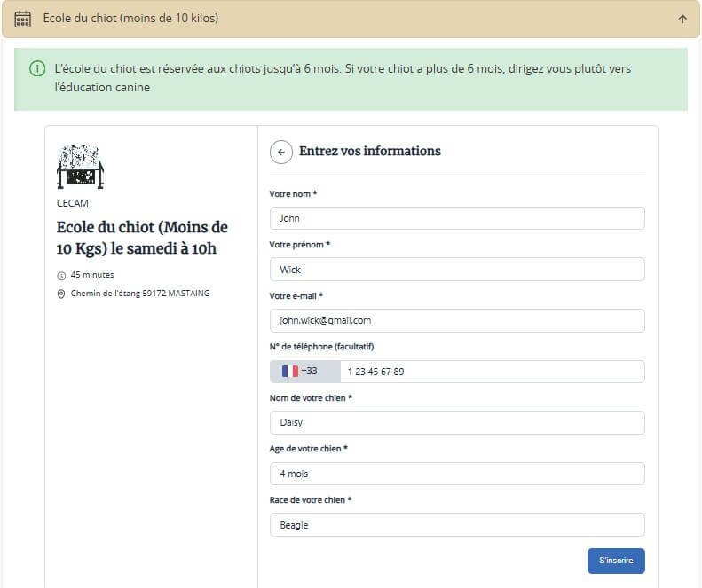Submit the form with S'inscrire button

click(x=615, y=561)
